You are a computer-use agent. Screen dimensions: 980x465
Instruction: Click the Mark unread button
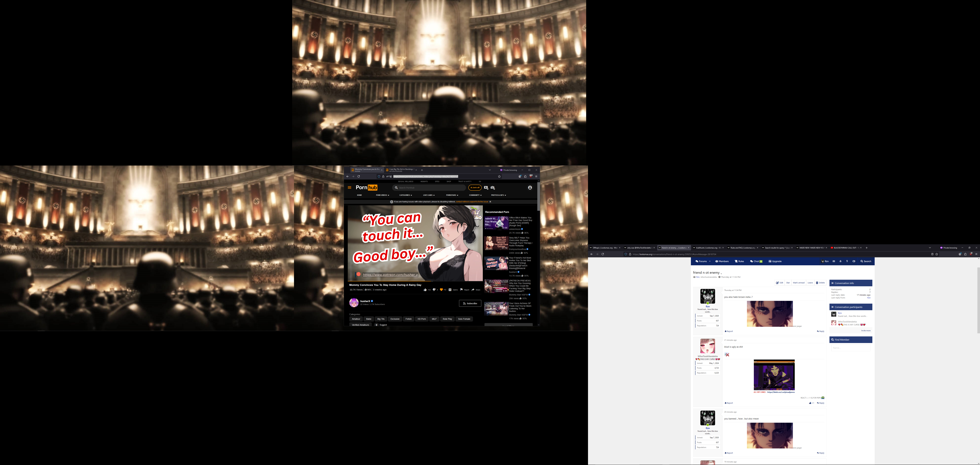pyautogui.click(x=799, y=283)
